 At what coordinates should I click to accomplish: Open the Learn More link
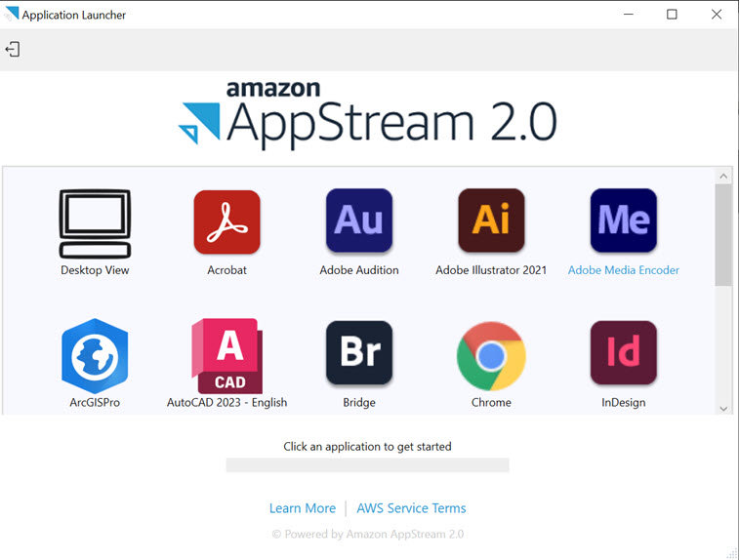(303, 508)
